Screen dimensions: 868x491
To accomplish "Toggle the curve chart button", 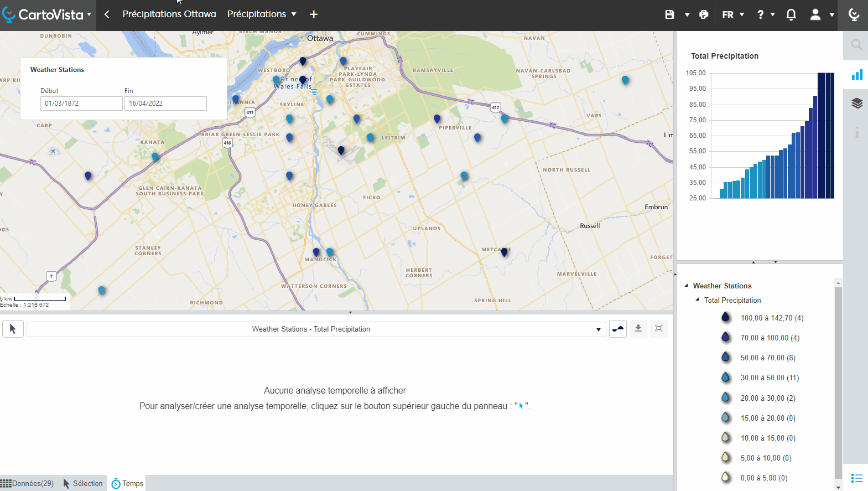I will pos(618,329).
